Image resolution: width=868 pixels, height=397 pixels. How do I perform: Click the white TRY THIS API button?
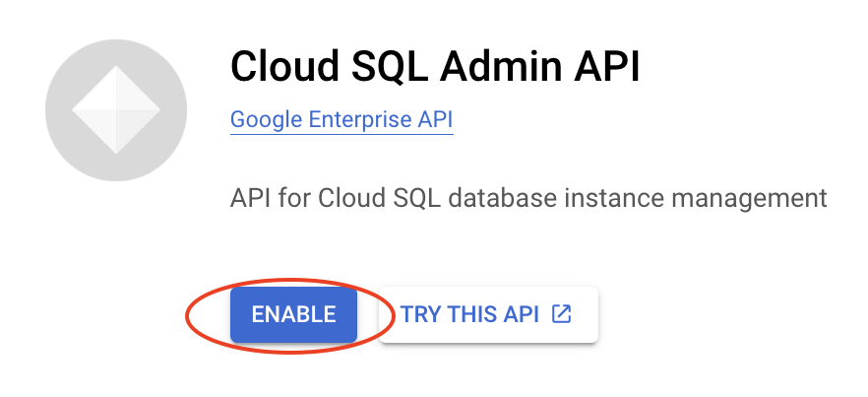point(488,315)
